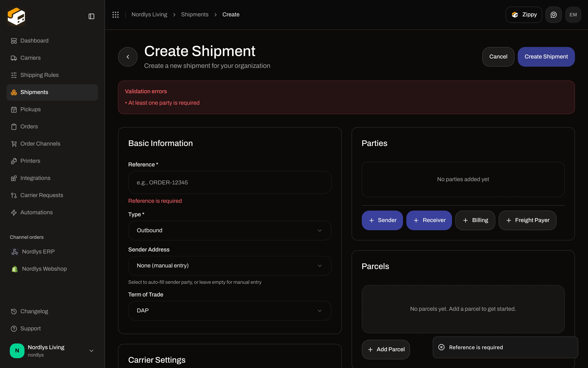
Task: Open the Pickups menu item
Action: (52, 109)
